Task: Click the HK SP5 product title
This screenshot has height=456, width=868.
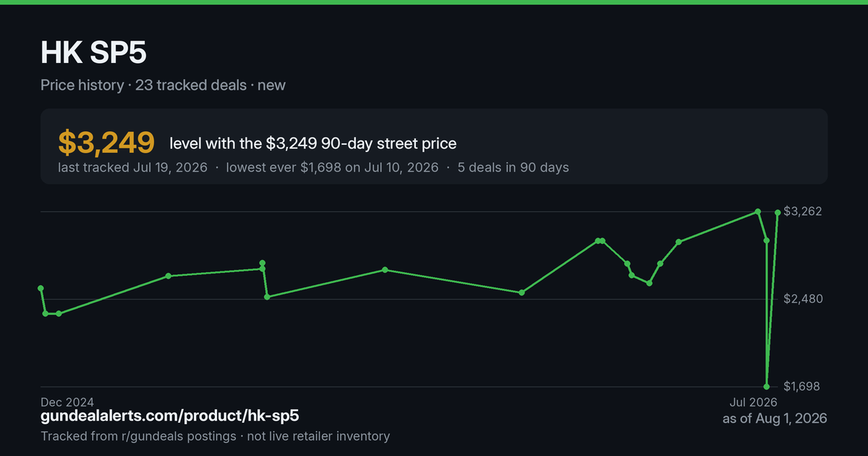Action: tap(95, 54)
